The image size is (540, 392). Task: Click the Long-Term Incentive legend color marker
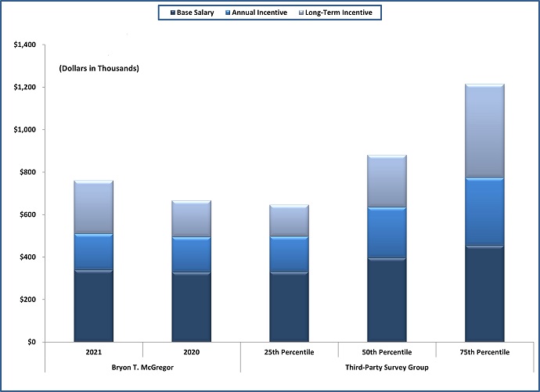pos(301,13)
